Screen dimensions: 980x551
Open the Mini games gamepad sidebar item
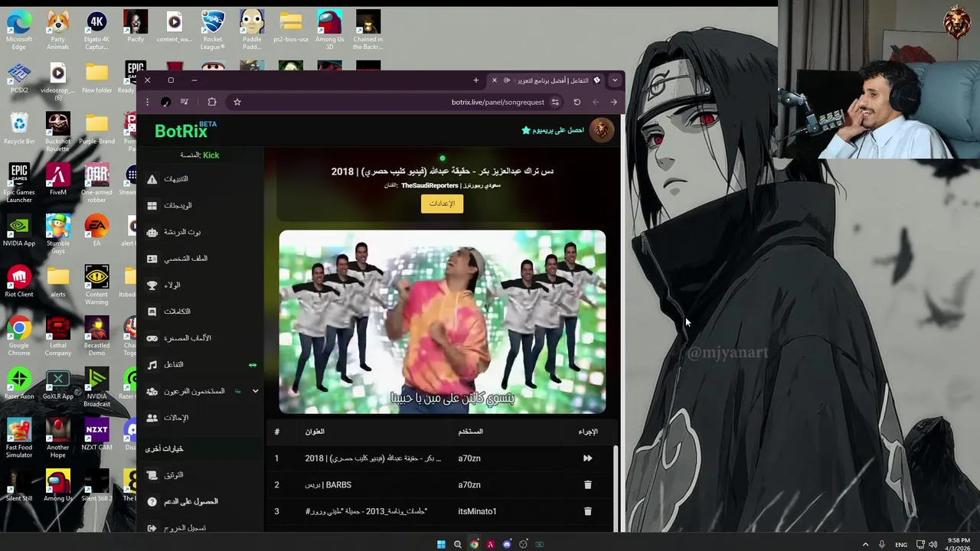tap(201, 338)
